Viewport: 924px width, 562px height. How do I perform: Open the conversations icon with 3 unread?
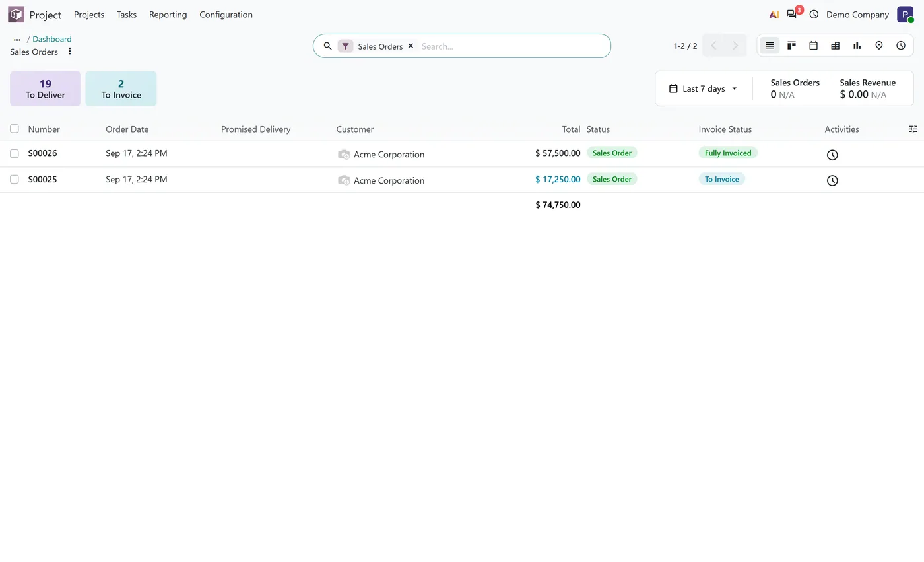(x=792, y=14)
